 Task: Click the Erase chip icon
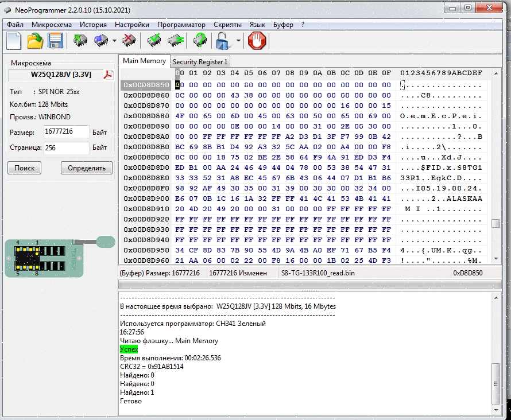point(129,41)
